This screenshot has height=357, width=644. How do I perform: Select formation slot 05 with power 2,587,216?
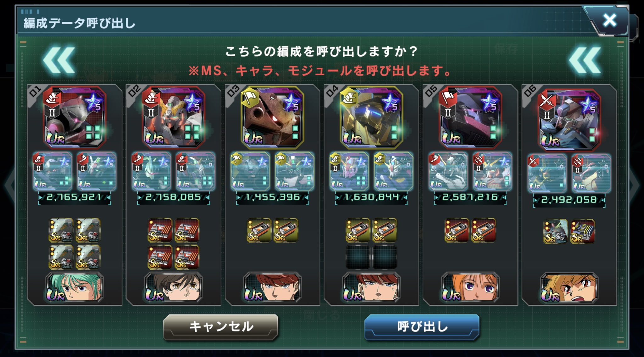pyautogui.click(x=470, y=195)
